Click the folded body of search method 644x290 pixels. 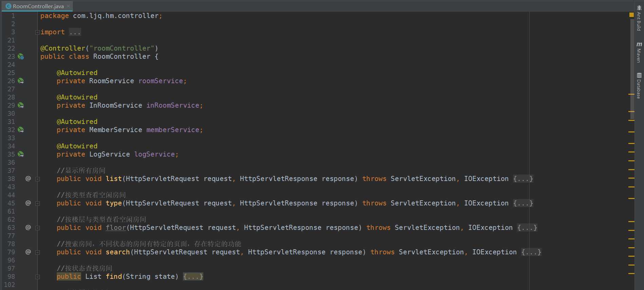coord(531,252)
